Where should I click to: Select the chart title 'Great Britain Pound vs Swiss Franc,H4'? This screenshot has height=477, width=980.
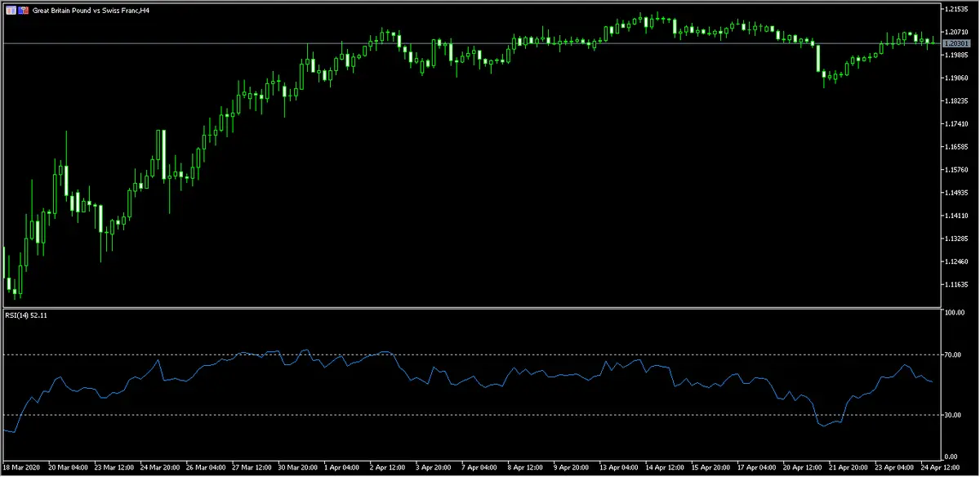click(x=91, y=10)
